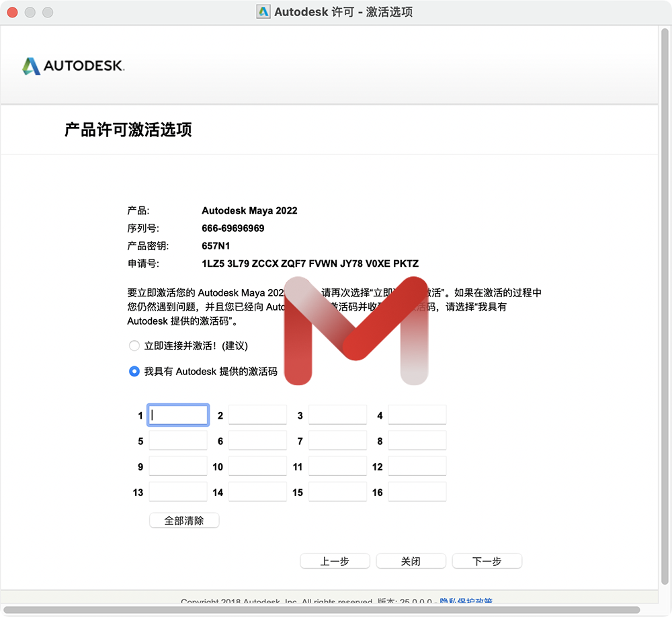Click the 关闭 close button
The height and width of the screenshot is (617, 672).
coord(411,561)
